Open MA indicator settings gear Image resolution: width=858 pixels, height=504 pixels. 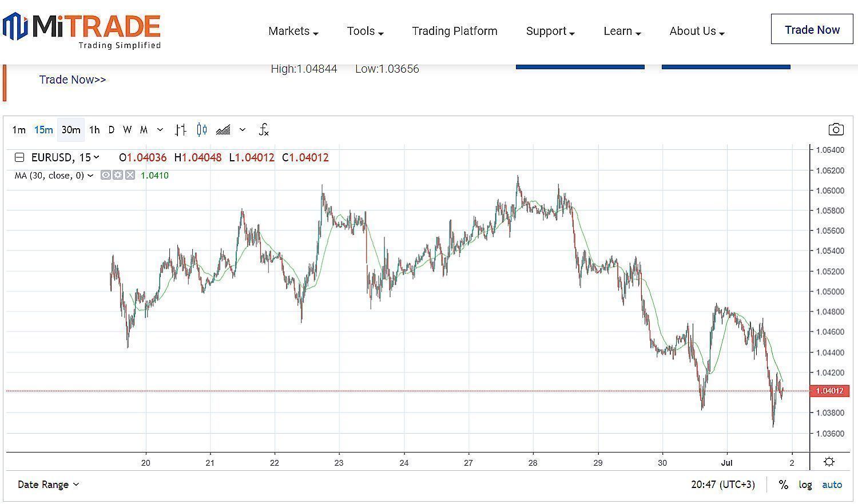(118, 175)
